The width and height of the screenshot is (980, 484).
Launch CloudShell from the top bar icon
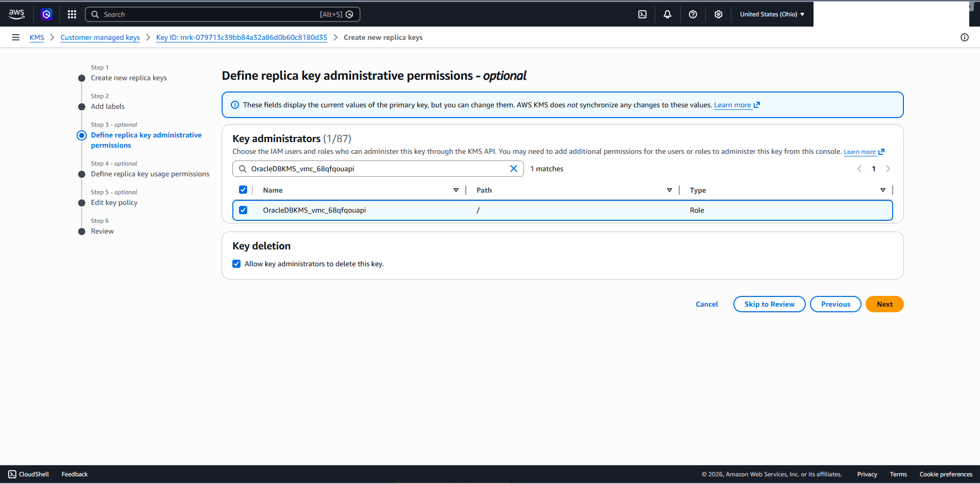click(642, 14)
